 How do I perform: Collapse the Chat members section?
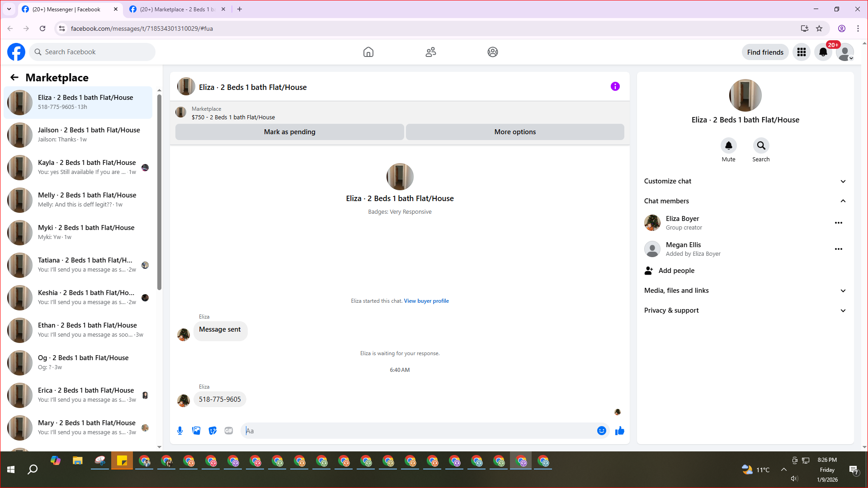click(x=745, y=201)
